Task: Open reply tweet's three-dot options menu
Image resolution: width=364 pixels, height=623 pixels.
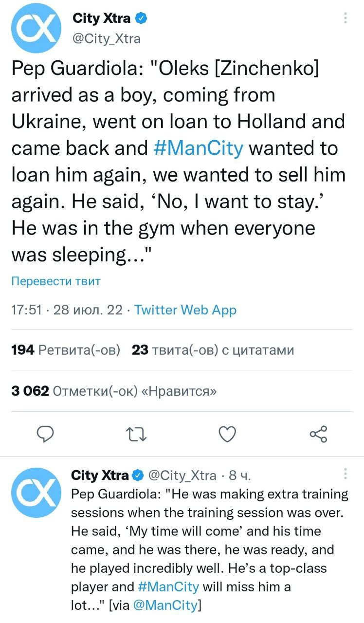Action: (x=345, y=474)
